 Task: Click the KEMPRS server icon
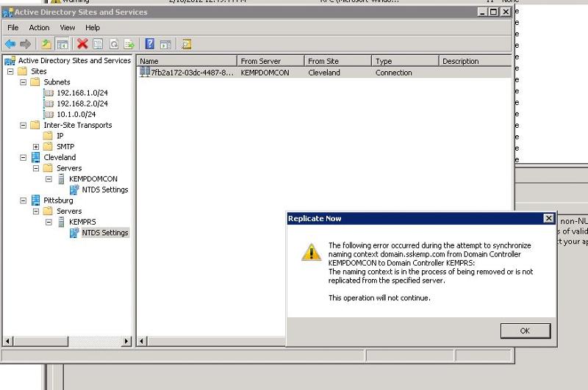coord(61,222)
